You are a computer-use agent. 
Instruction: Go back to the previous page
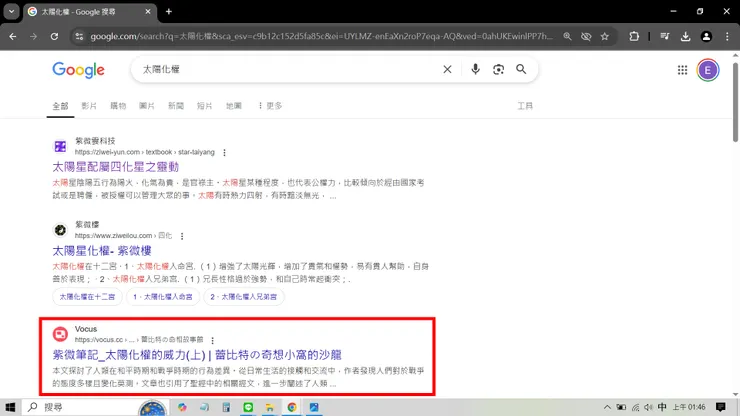click(13, 36)
